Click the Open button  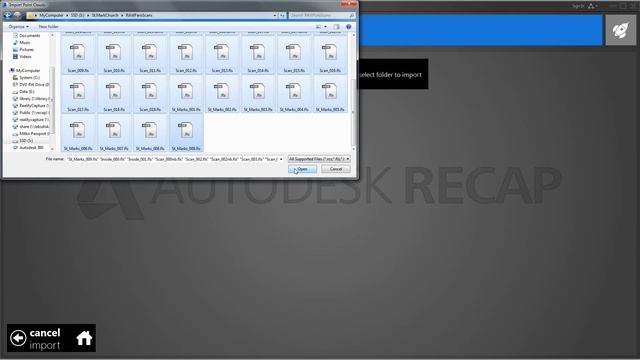[x=302, y=169]
